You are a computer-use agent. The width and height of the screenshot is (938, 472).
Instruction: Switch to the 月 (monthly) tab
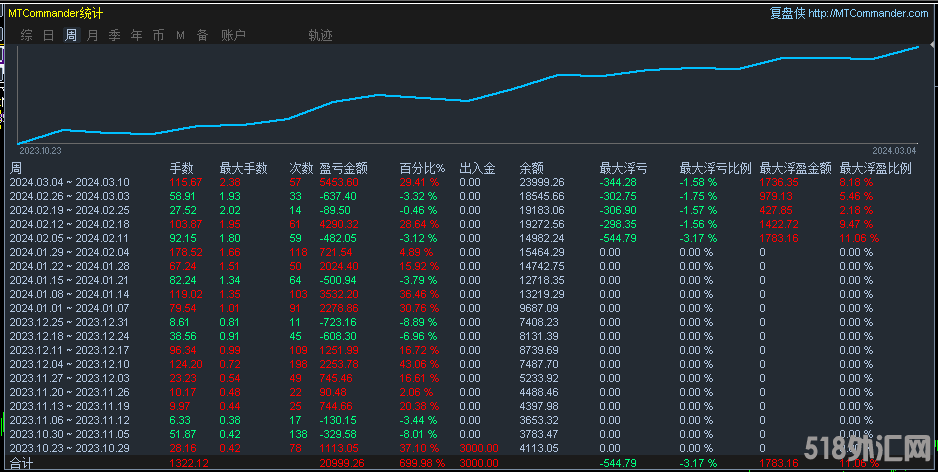pos(93,35)
